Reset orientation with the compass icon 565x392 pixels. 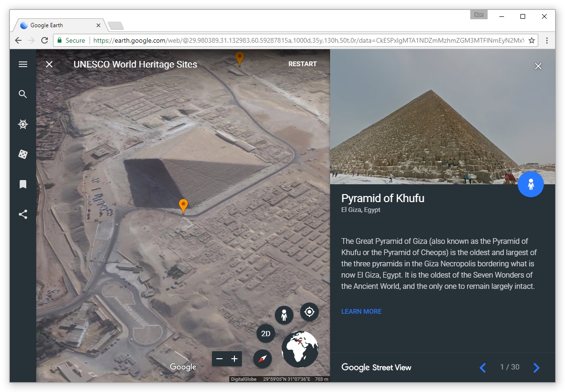[x=262, y=359]
